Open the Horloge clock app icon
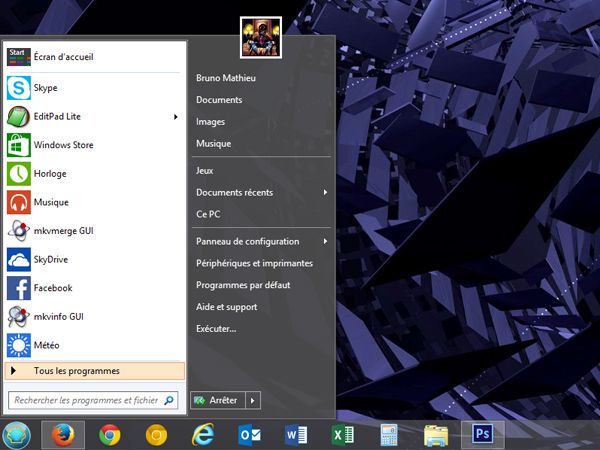The height and width of the screenshot is (450, 600). coord(19,174)
